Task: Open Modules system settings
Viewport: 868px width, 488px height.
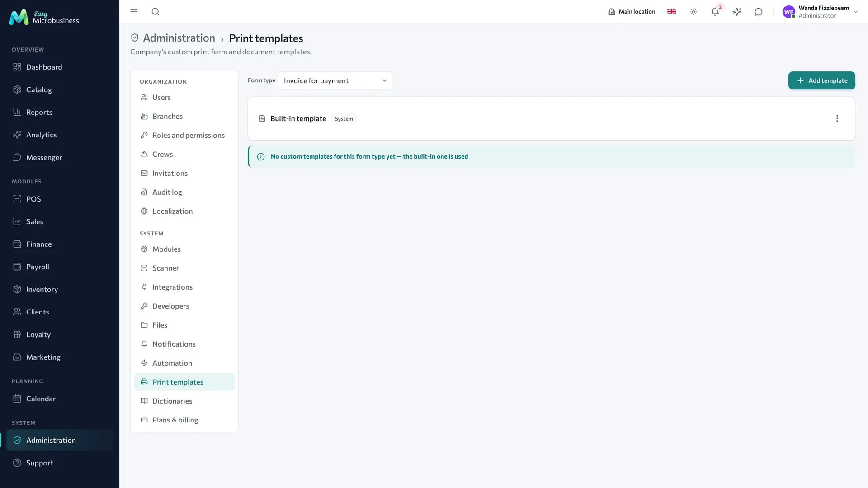Action: 184,249
